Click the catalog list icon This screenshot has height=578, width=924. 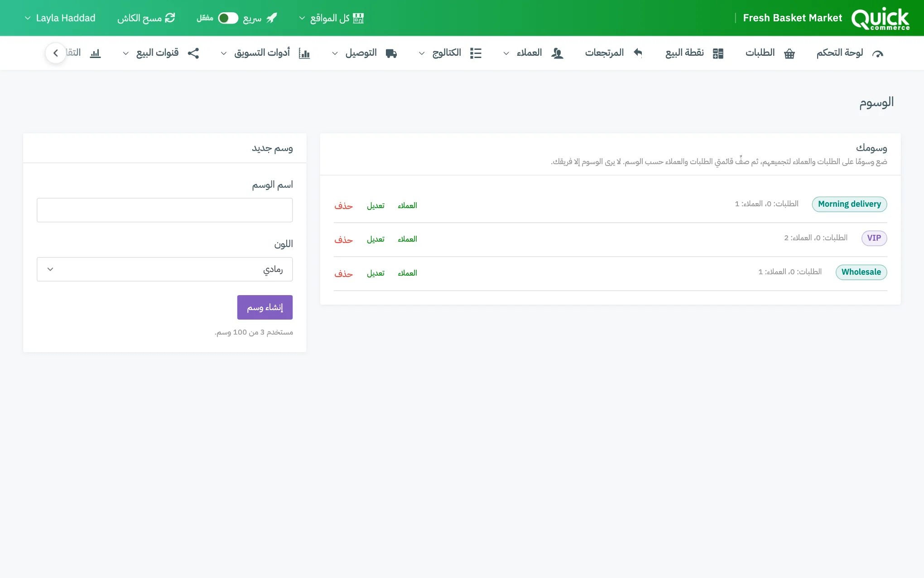[x=476, y=53]
